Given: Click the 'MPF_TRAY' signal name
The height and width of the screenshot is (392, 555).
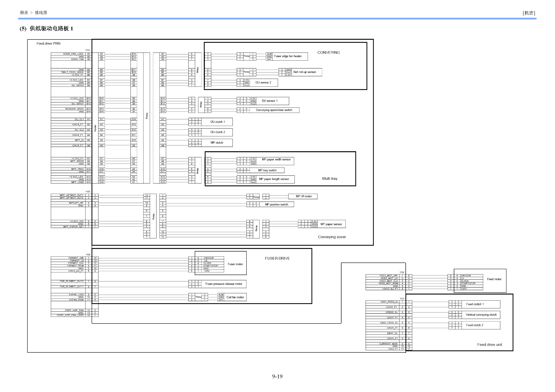Looking at the screenshot, I should (78, 169).
